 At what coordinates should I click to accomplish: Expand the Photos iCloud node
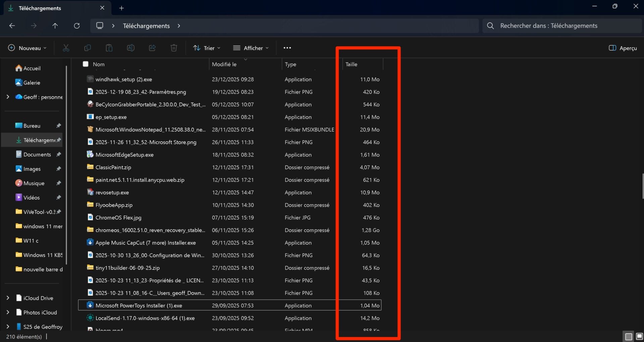(8, 312)
